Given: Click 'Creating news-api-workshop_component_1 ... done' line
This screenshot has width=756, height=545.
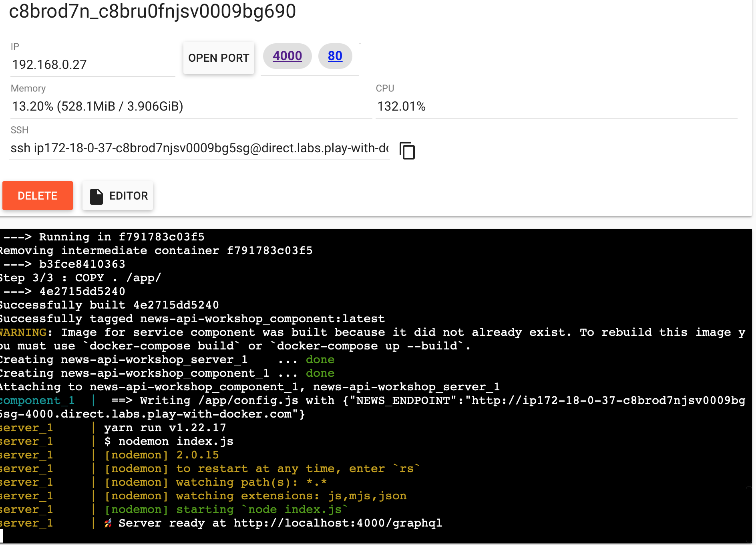Looking at the screenshot, I should click(167, 373).
